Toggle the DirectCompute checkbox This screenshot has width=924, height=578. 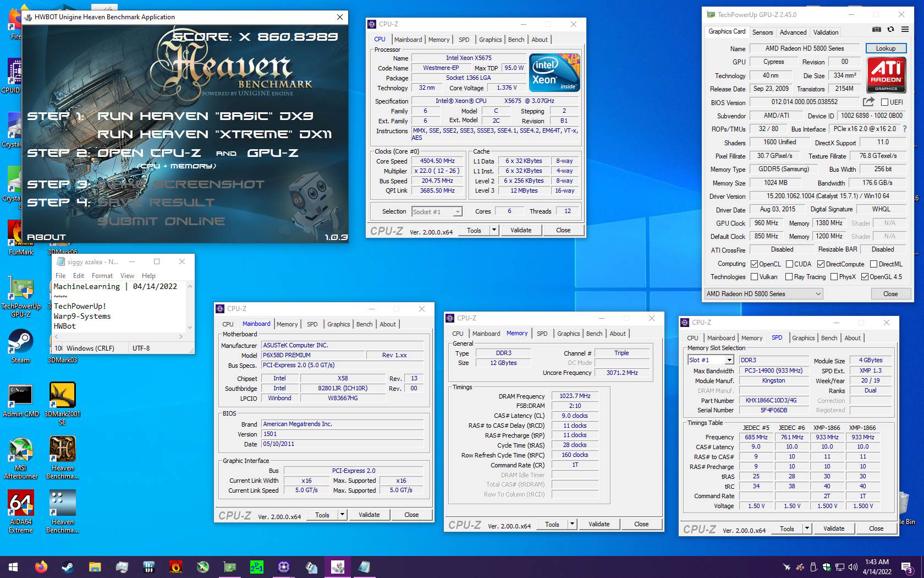click(821, 264)
